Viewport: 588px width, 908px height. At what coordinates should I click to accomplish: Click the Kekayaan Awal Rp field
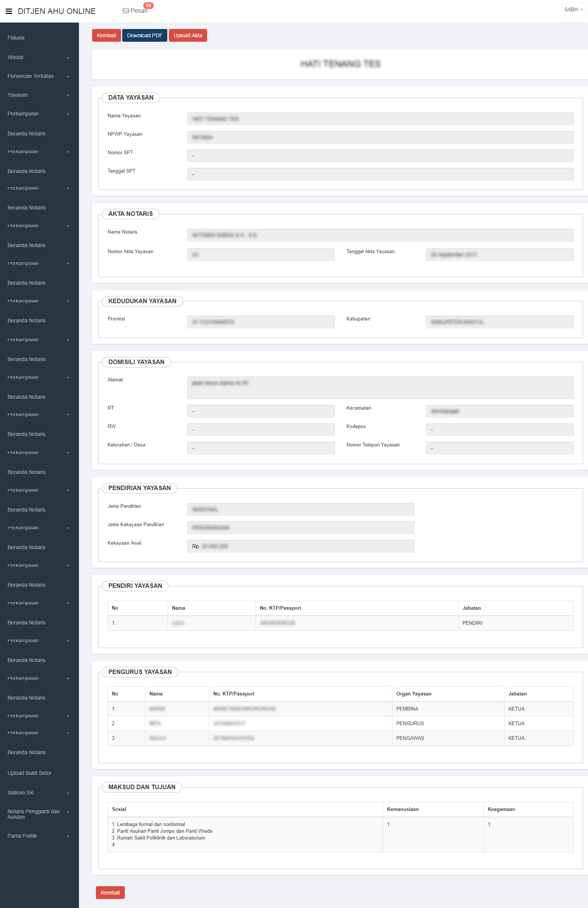pyautogui.click(x=300, y=546)
